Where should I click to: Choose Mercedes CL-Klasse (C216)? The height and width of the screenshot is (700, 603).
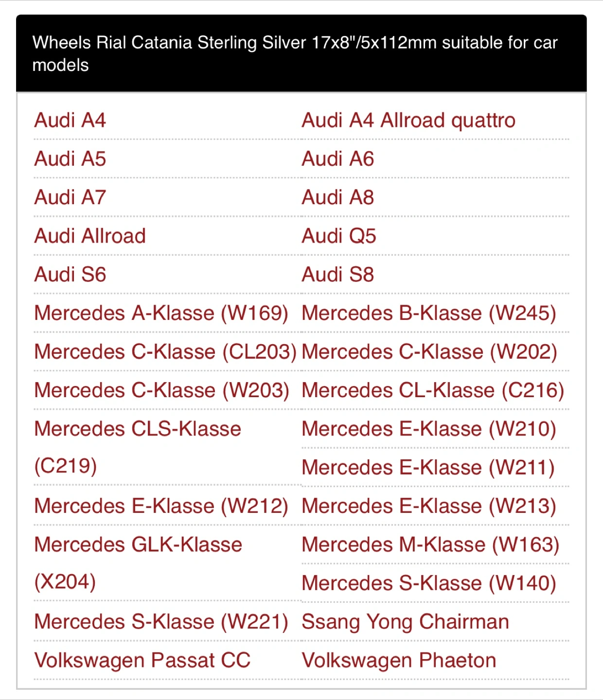pos(433,390)
